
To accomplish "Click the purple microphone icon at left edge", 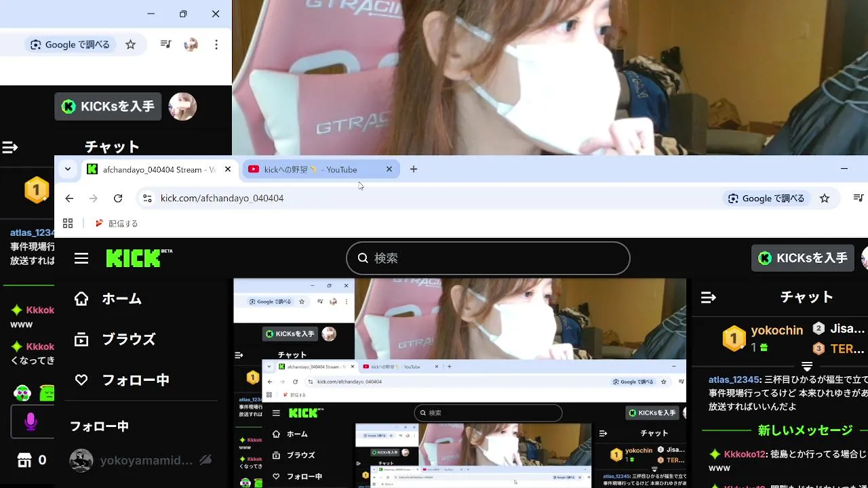I will pyautogui.click(x=31, y=422).
